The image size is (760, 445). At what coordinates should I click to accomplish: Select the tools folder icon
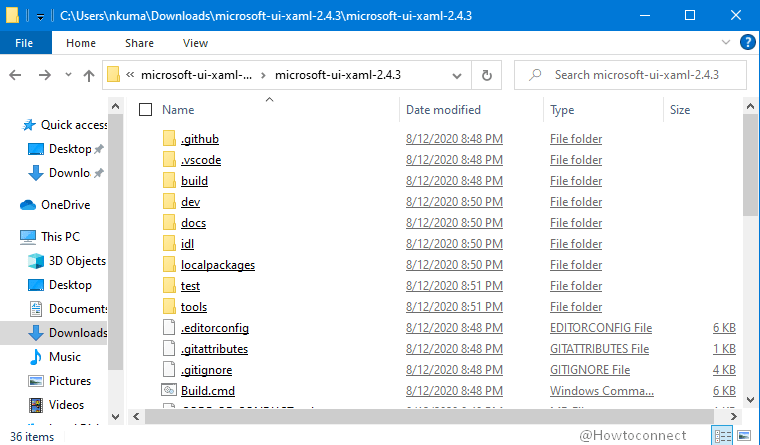pyautogui.click(x=169, y=306)
